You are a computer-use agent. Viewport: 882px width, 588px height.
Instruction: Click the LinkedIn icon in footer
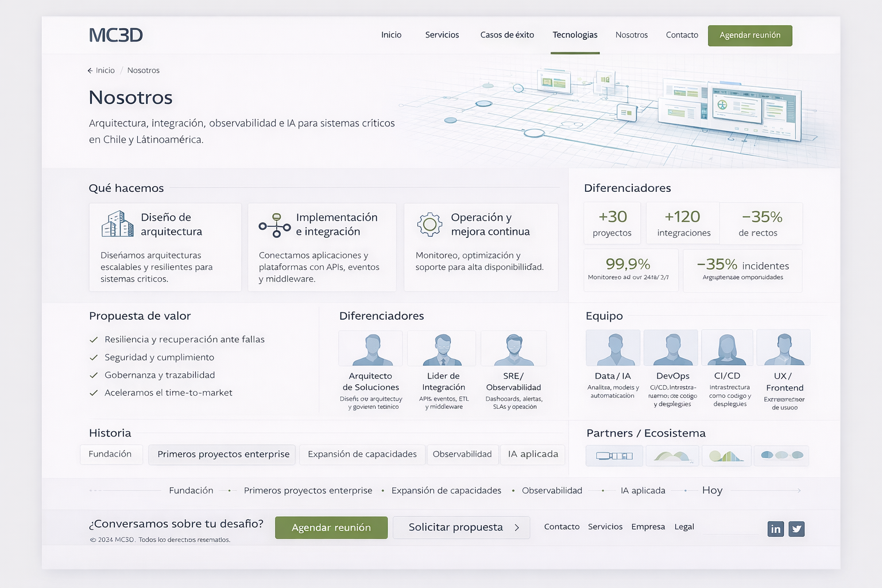tap(775, 529)
